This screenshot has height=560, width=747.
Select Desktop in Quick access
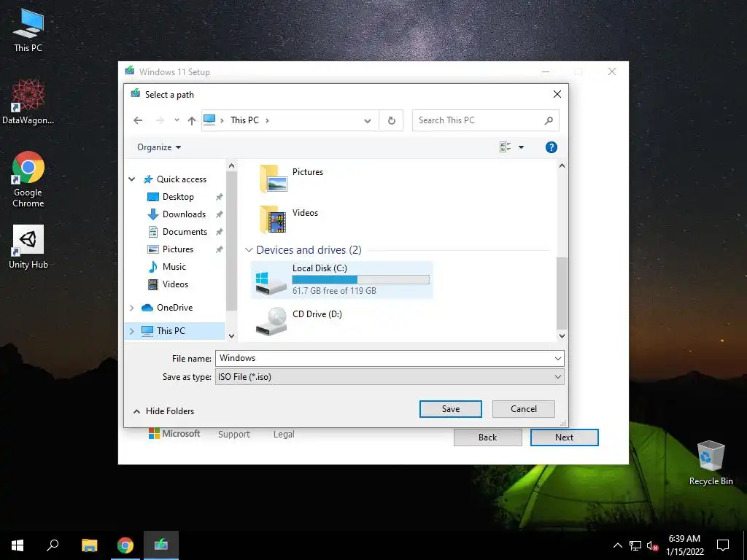(x=178, y=197)
